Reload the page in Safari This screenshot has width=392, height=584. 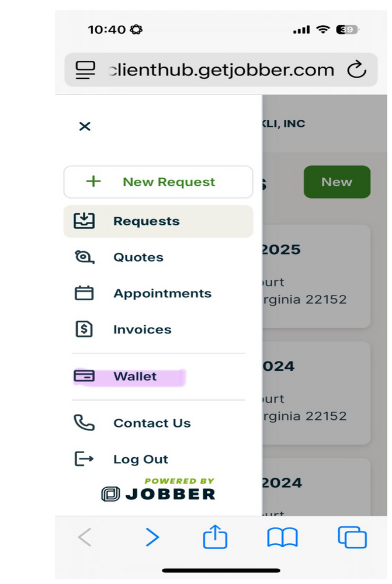[356, 70]
